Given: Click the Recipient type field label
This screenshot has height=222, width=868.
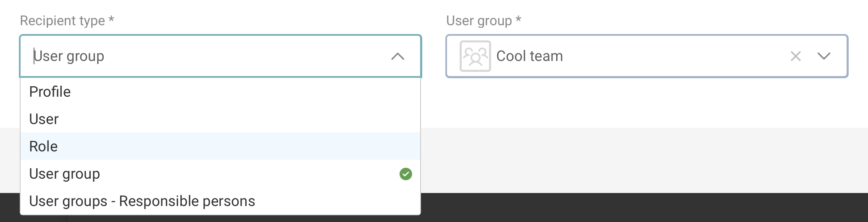Looking at the screenshot, I should point(63,21).
